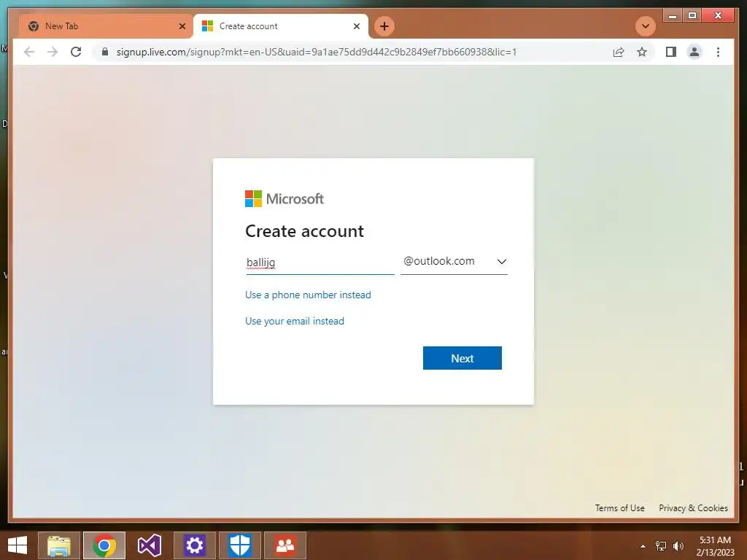Open the red people taskbar app
The height and width of the screenshot is (560, 747).
tap(285, 545)
